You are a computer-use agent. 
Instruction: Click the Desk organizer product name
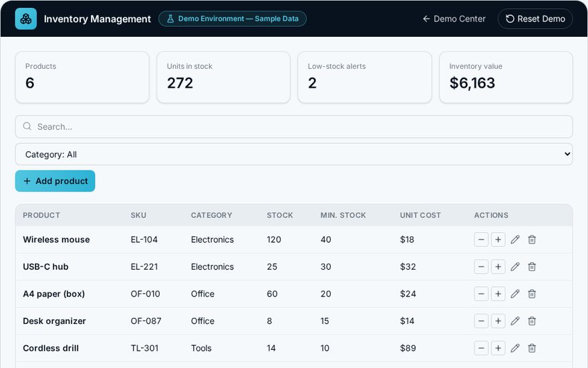54,321
